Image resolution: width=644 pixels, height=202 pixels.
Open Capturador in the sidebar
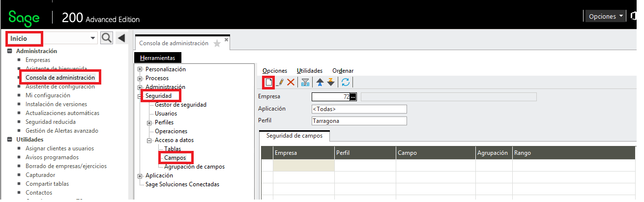pyautogui.click(x=40, y=175)
